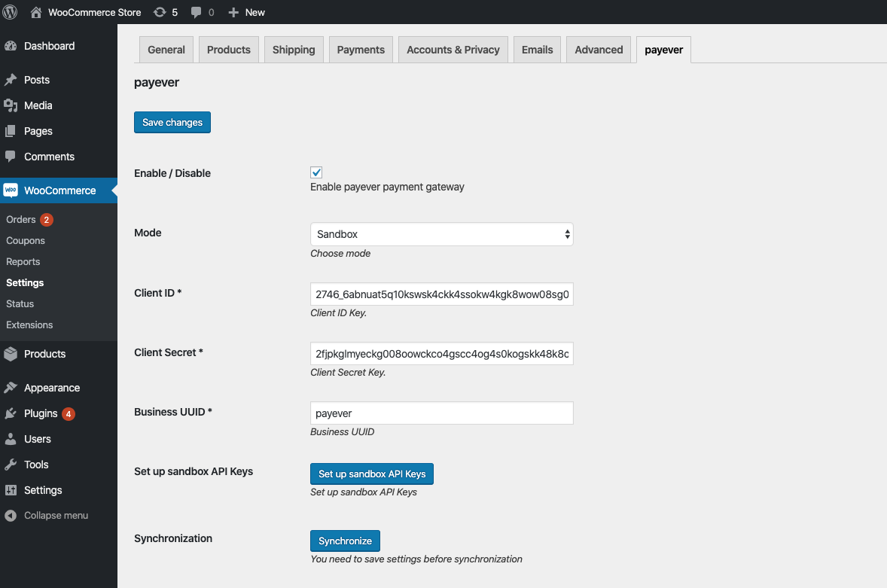
Task: Open Extensions in WooCommerce submenu
Action: [x=29, y=325]
